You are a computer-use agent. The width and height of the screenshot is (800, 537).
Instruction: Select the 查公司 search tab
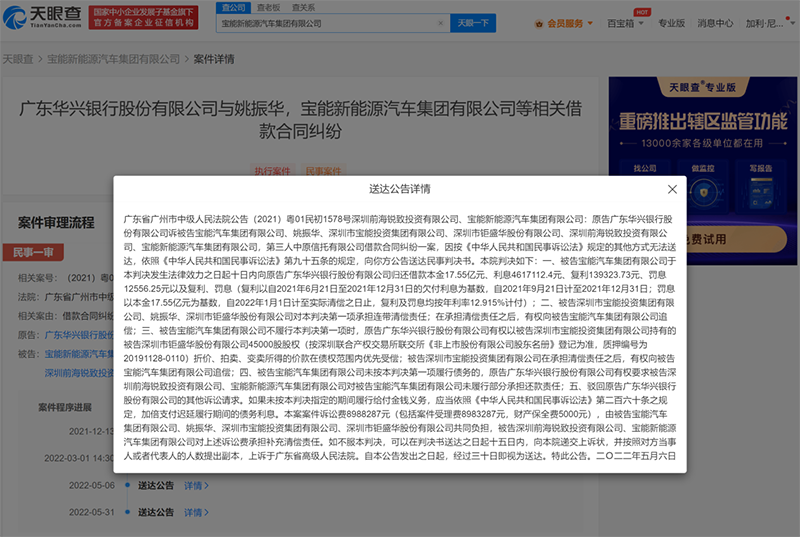point(234,8)
